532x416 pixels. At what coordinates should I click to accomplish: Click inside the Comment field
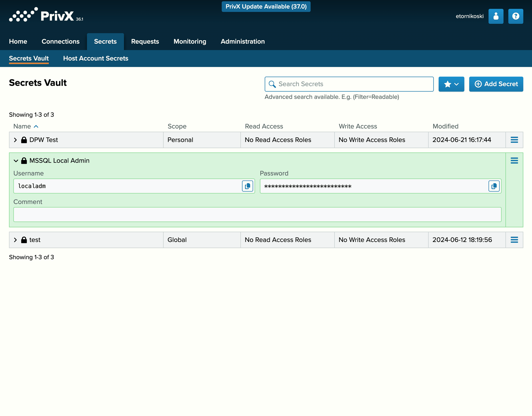click(257, 215)
